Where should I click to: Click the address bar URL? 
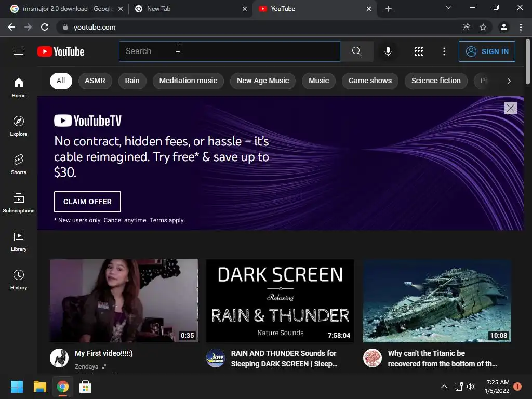tap(95, 27)
